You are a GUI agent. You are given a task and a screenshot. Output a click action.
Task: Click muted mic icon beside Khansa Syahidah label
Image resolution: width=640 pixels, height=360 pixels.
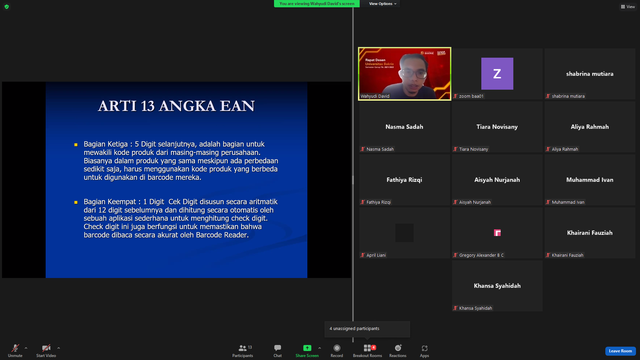pyautogui.click(x=455, y=308)
